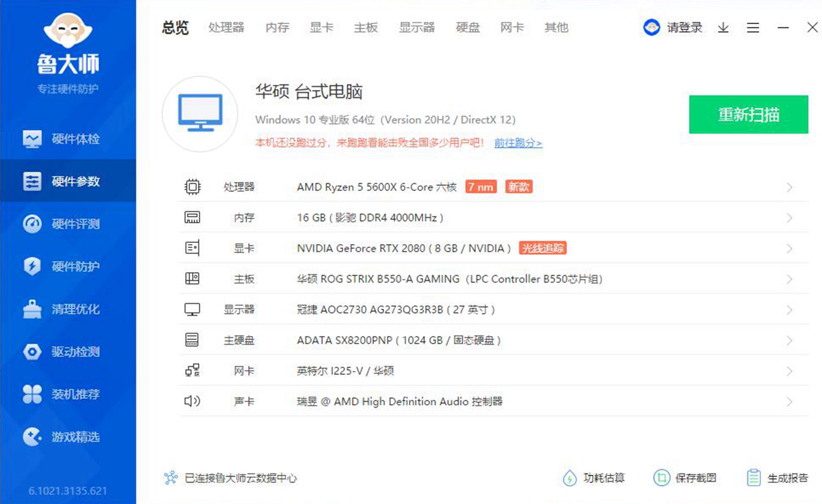Open 清理优化 cleanup broom icon
822x504 pixels.
click(x=32, y=309)
